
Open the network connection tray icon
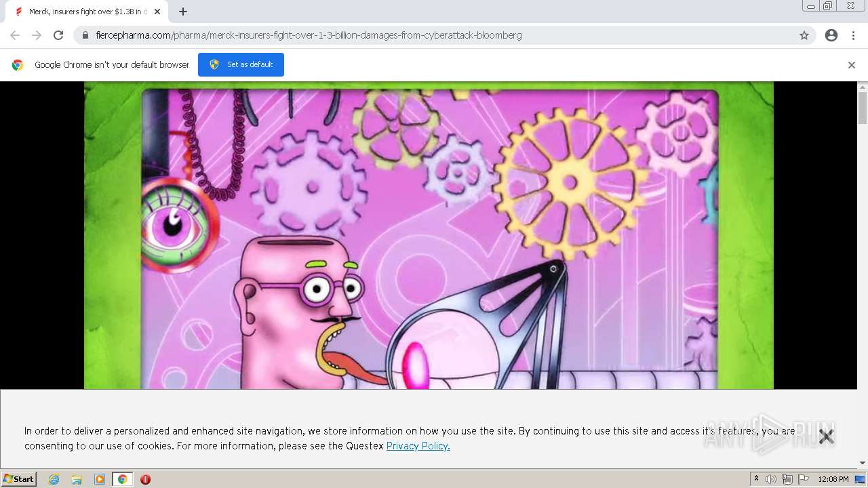(787, 479)
